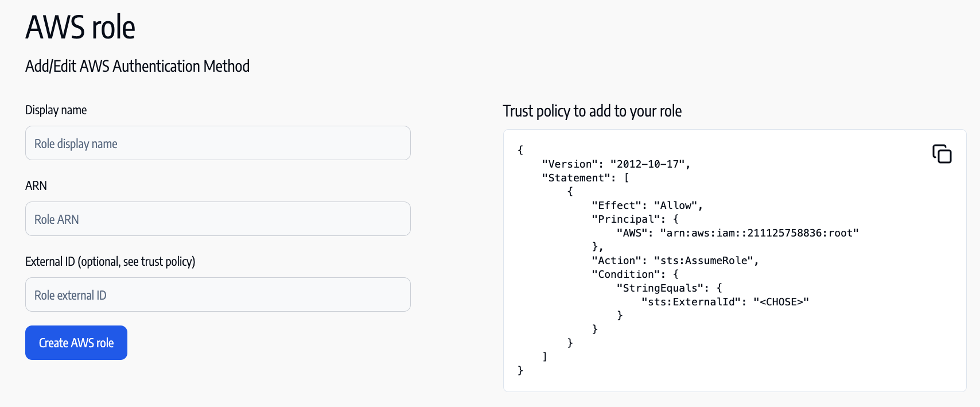Image resolution: width=980 pixels, height=407 pixels.
Task: Click the "Version" line in policy JSON
Action: [616, 164]
